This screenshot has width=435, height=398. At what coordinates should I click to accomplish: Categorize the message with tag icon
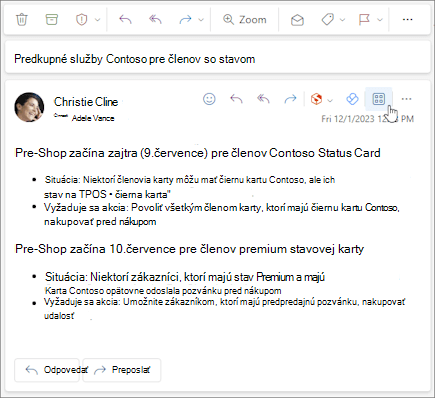(328, 20)
